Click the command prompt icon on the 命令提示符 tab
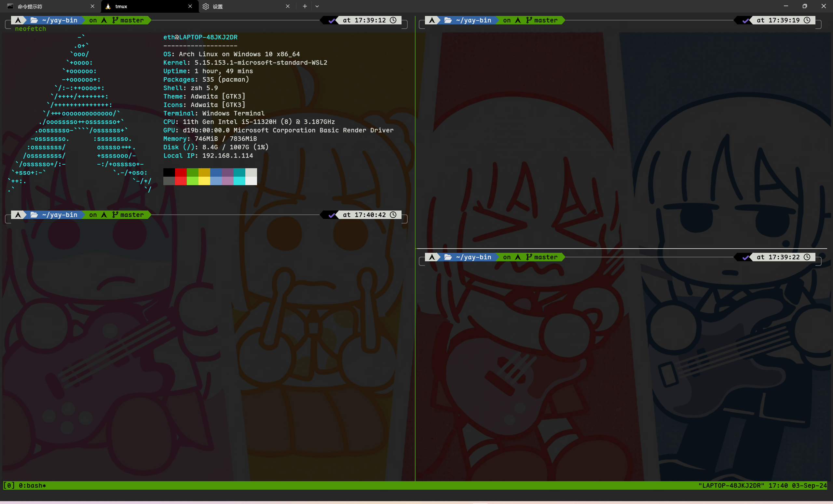 tap(10, 7)
